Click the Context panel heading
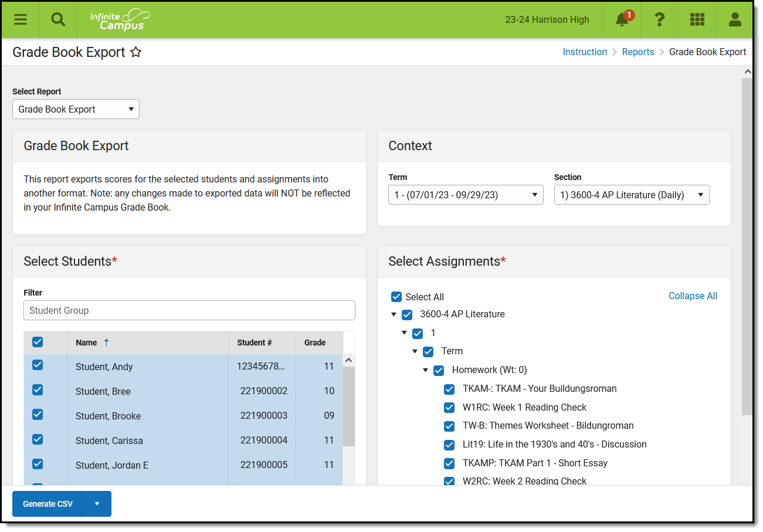Screen dimensions: 763x532 (411, 146)
